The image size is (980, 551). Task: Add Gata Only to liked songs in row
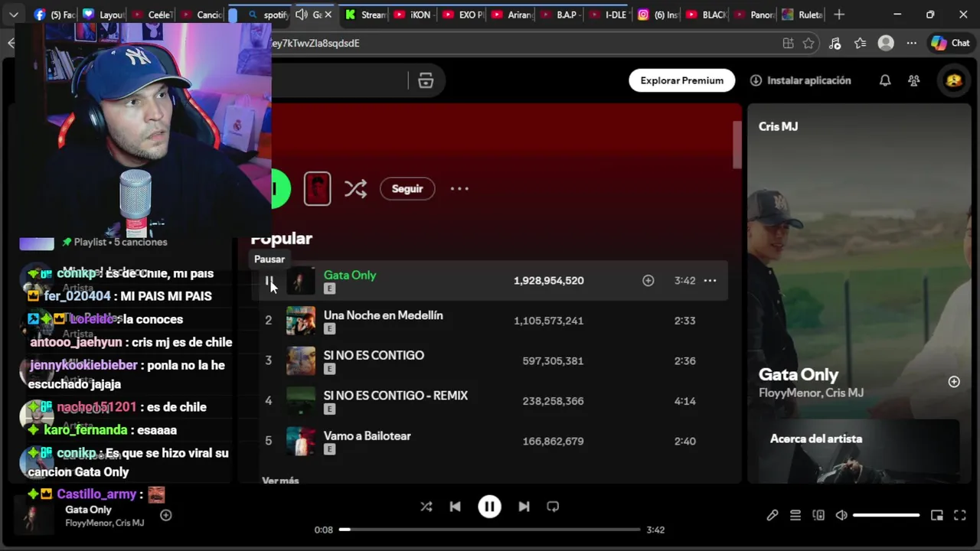pos(648,281)
